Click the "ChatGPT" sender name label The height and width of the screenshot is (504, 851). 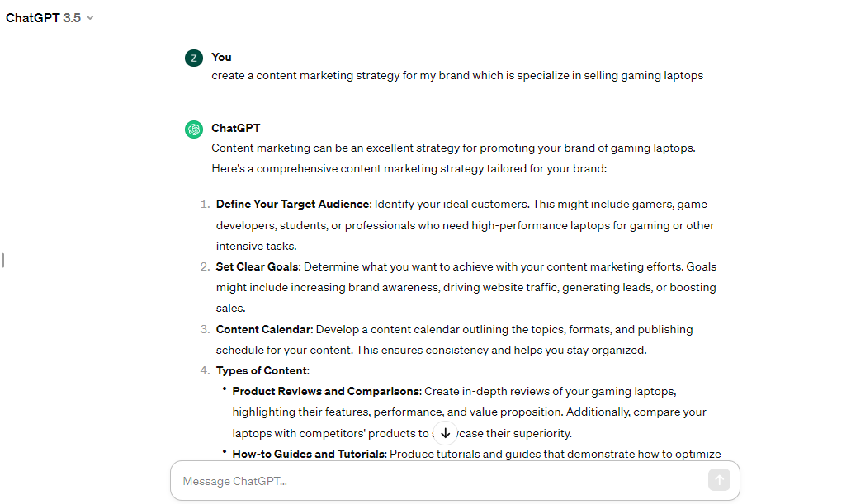[x=235, y=128]
